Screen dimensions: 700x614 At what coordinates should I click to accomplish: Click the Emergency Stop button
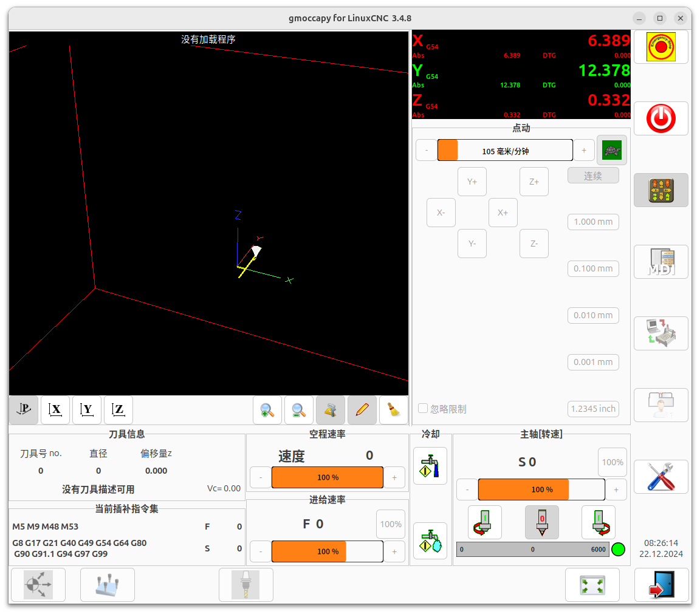pos(661,47)
